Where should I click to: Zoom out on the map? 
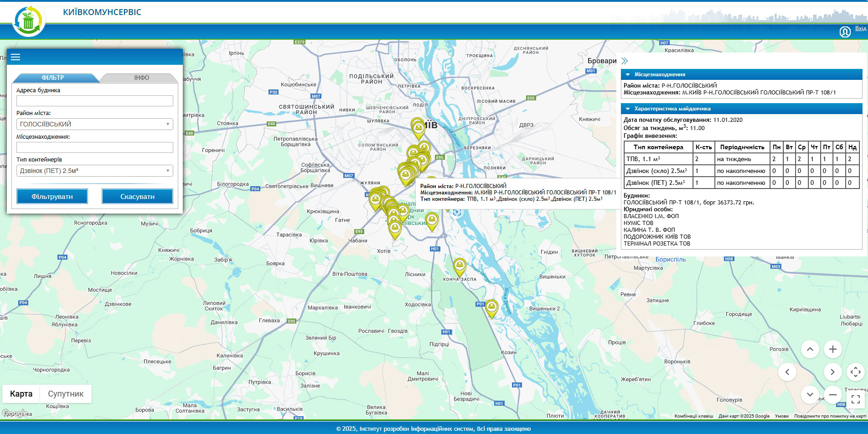(832, 394)
